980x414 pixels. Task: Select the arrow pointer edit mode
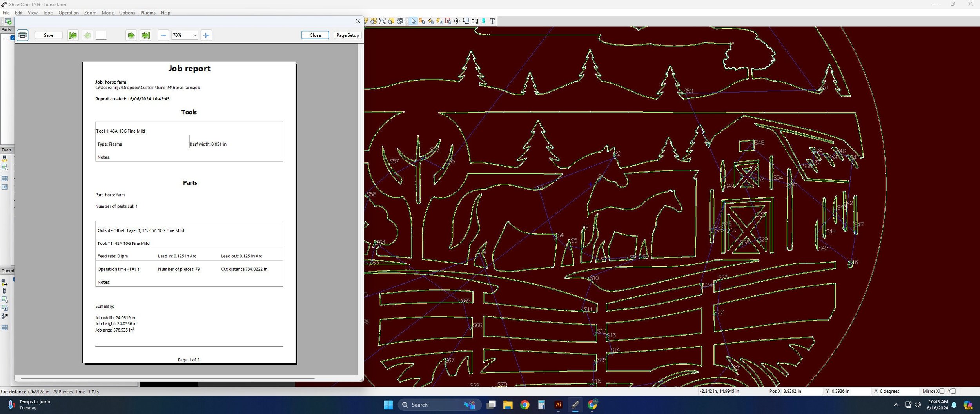[x=413, y=21]
